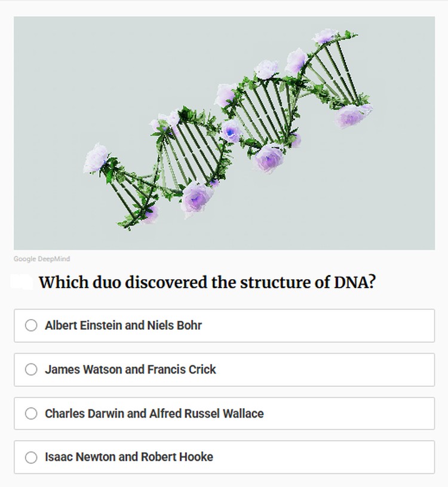Click the 'James Watson and Francis Crick' answer text

coord(130,370)
